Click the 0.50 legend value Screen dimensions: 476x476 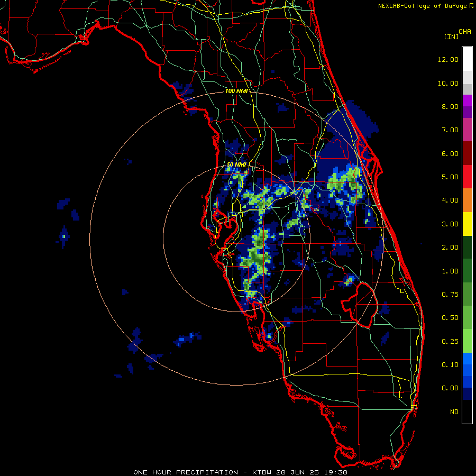pos(450,318)
